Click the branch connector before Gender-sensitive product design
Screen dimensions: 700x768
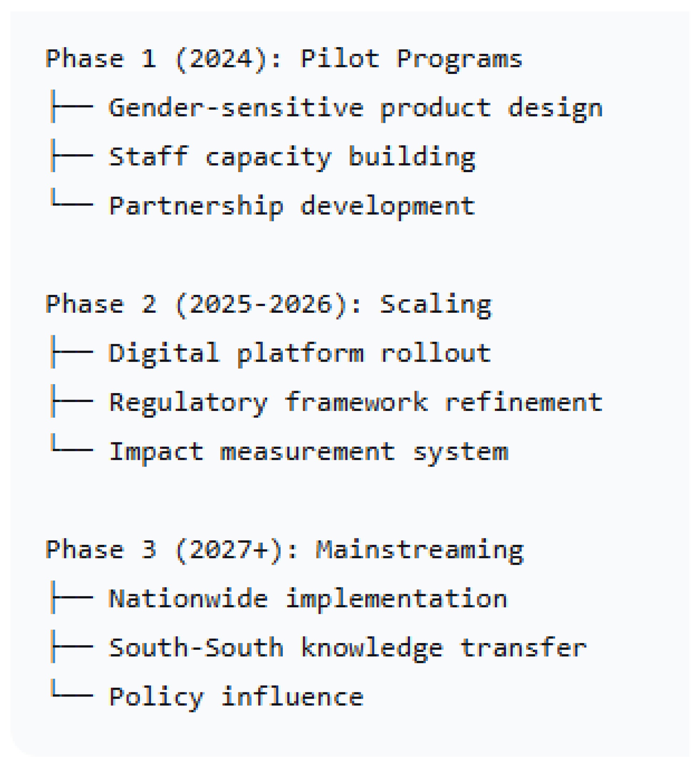pos(72,107)
